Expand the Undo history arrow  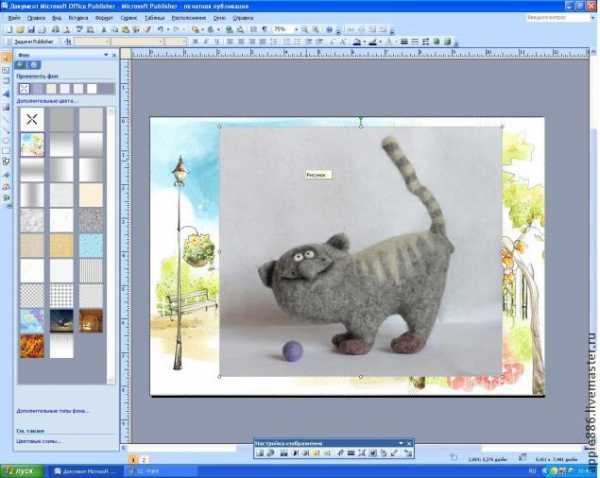(x=168, y=29)
